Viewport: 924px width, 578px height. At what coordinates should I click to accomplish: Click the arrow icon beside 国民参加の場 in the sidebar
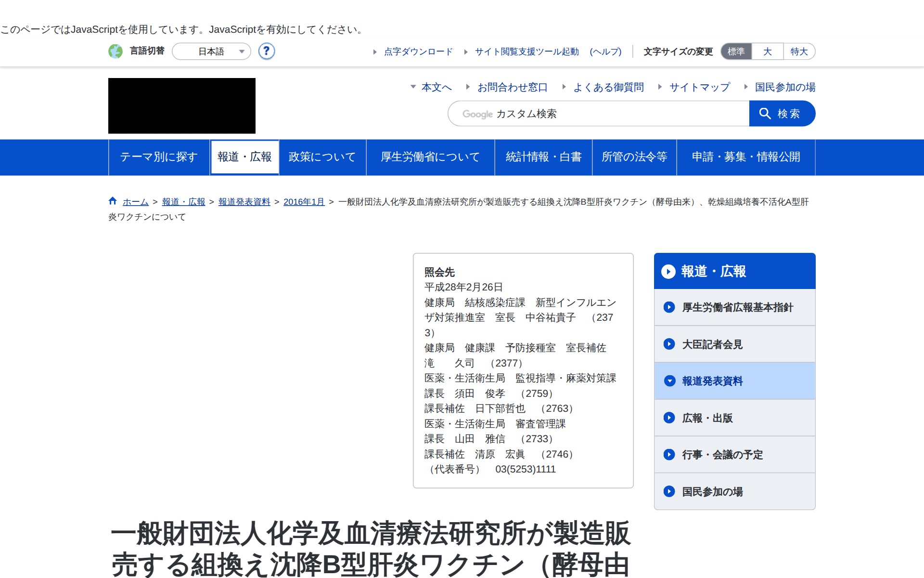pyautogui.click(x=669, y=491)
